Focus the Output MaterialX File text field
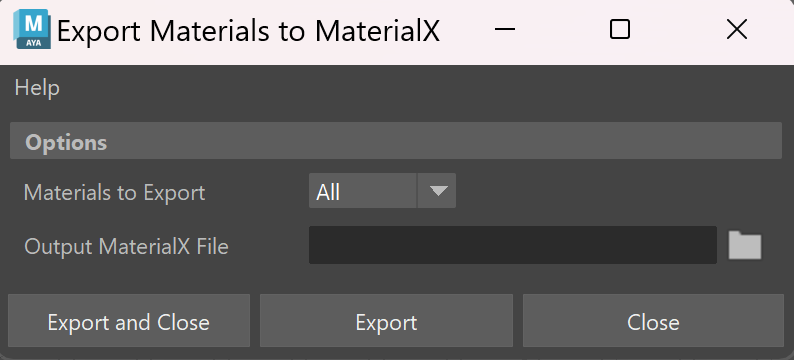794x360 pixels. click(512, 245)
